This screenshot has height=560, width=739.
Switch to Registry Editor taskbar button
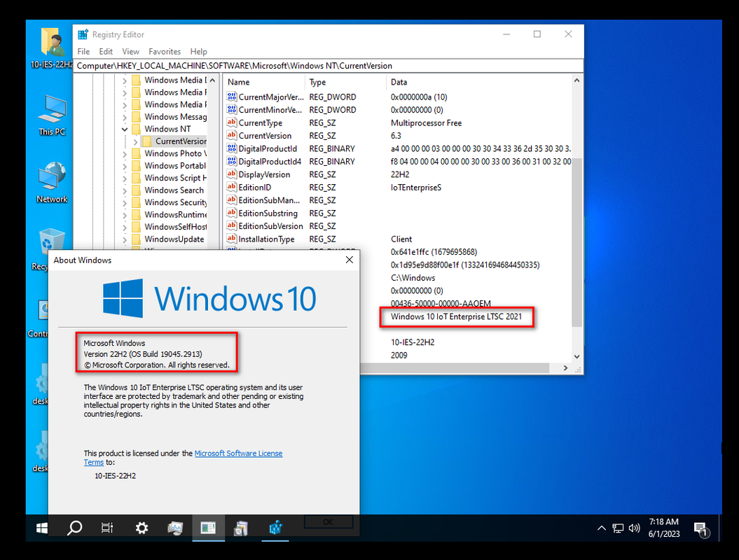[275, 528]
